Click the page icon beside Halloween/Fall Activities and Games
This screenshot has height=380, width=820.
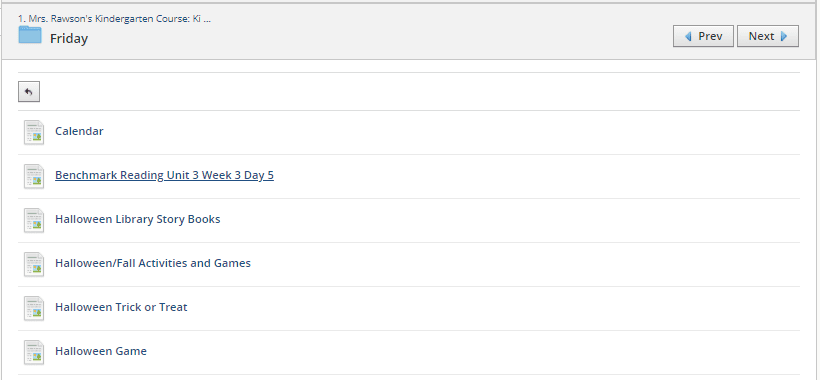tap(34, 264)
